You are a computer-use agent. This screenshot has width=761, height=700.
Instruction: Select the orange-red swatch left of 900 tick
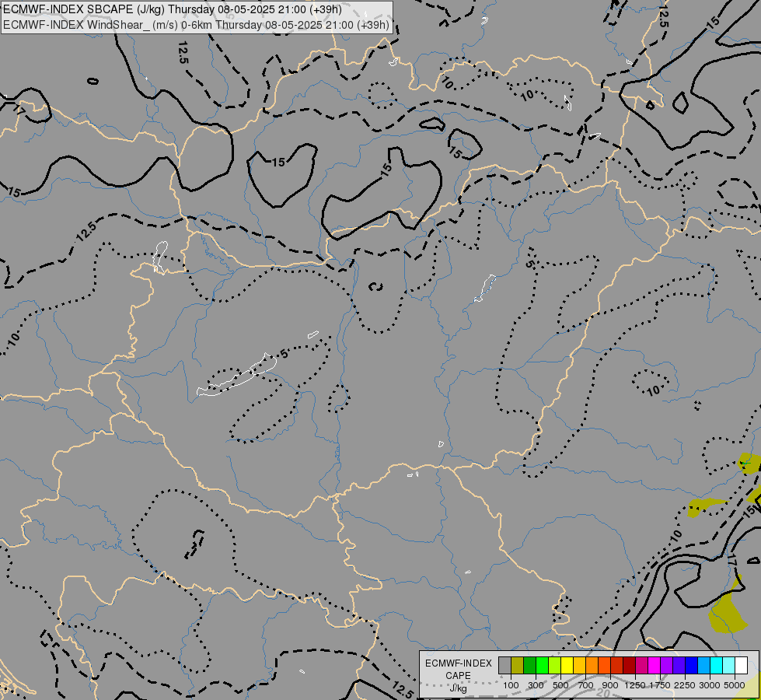tap(604, 666)
